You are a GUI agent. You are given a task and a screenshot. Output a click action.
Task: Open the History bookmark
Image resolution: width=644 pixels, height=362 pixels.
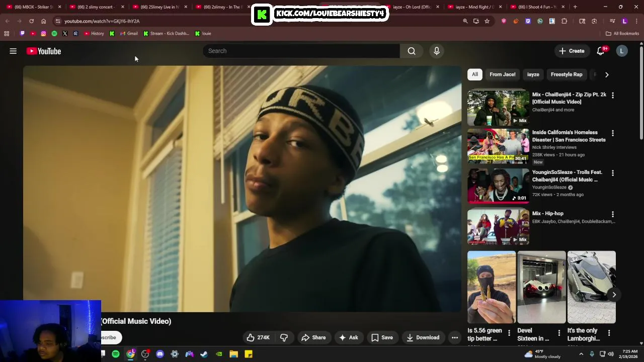pos(94,33)
